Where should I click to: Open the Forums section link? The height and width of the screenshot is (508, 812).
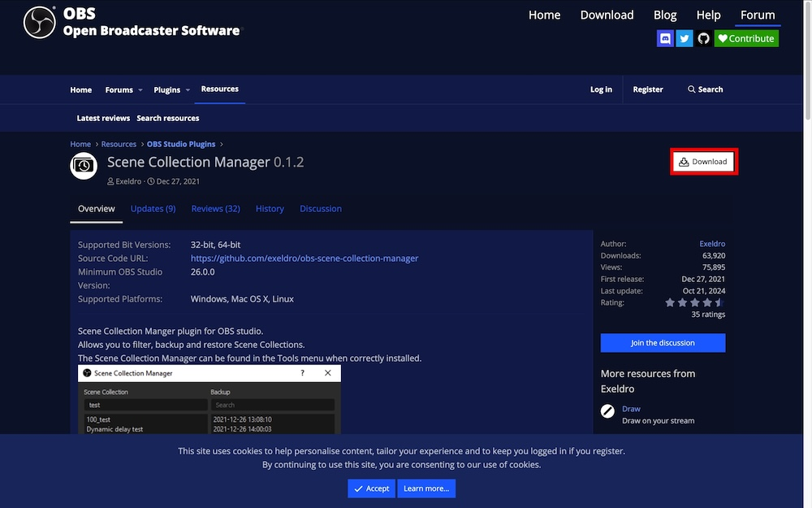(119, 89)
